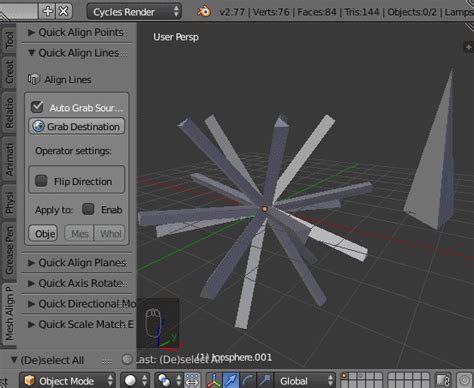Viewport: 474px width, 388px height.
Task: Select Obje apply-to option
Action: click(x=43, y=233)
